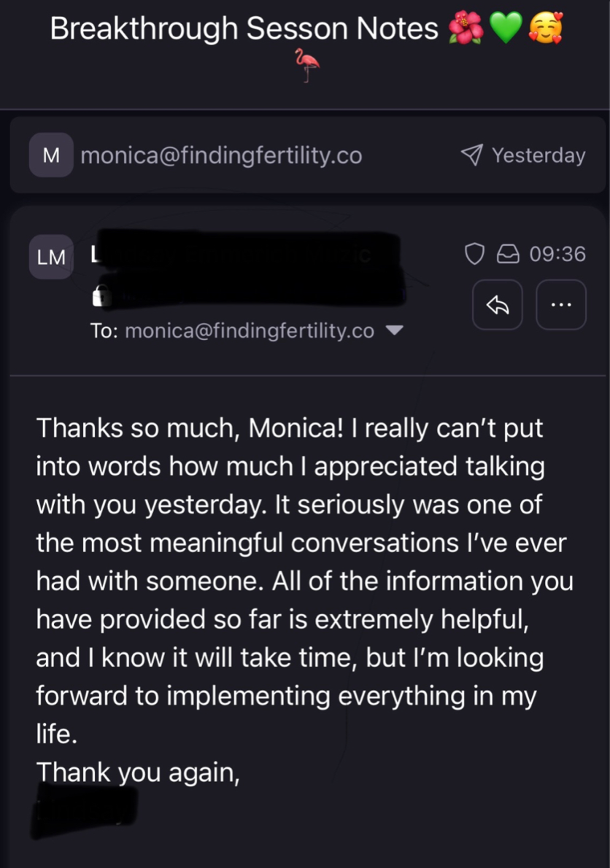The width and height of the screenshot is (610, 868).
Task: Click the Yesterday date label
Action: (x=538, y=155)
